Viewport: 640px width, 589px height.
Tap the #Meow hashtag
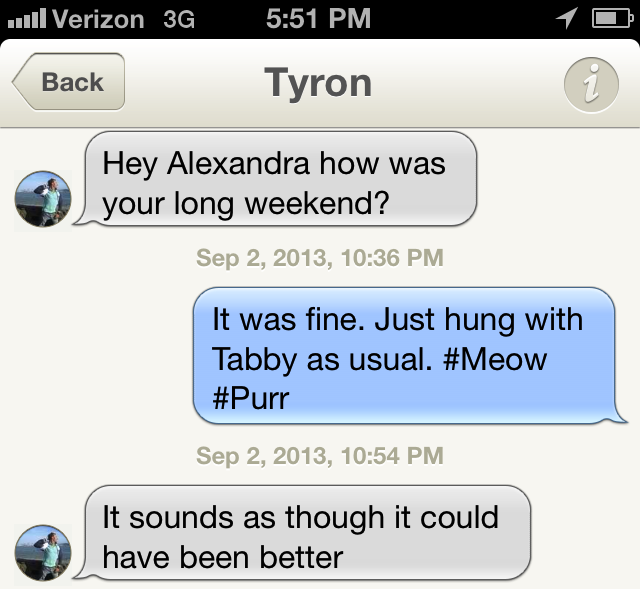pos(494,358)
